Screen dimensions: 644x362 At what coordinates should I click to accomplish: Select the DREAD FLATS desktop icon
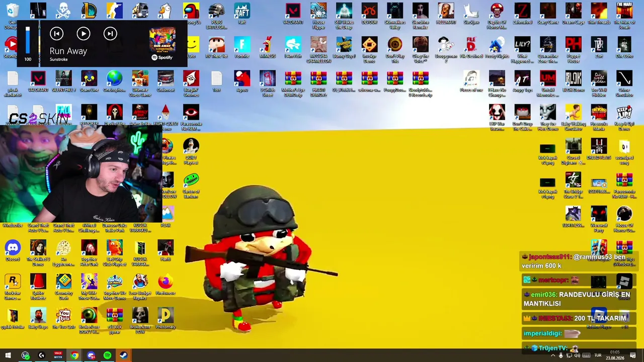(x=599, y=149)
